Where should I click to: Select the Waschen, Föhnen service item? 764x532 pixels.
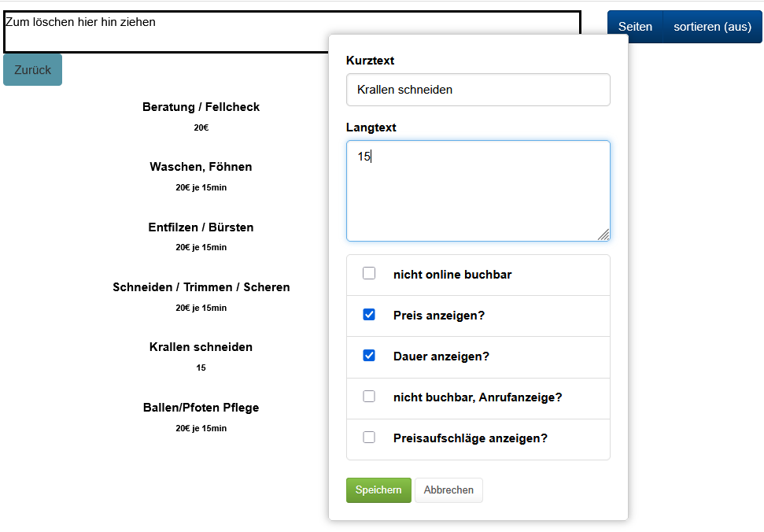pos(201,167)
